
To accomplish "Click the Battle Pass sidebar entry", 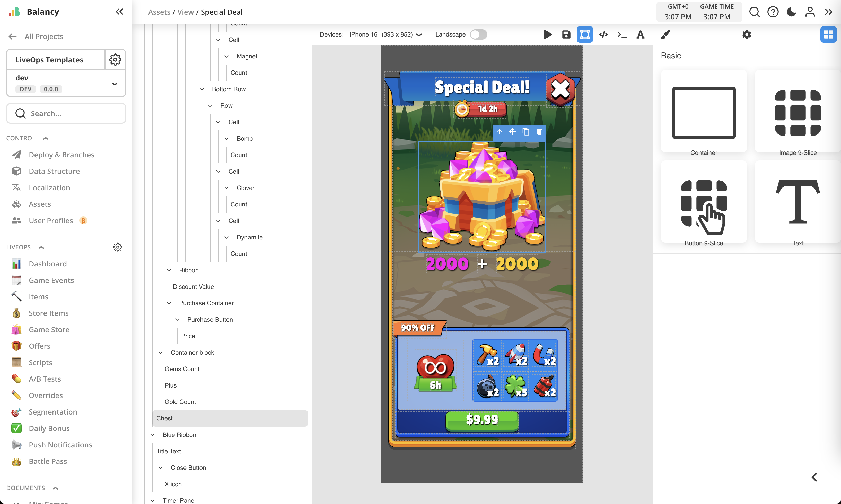I will point(48,461).
